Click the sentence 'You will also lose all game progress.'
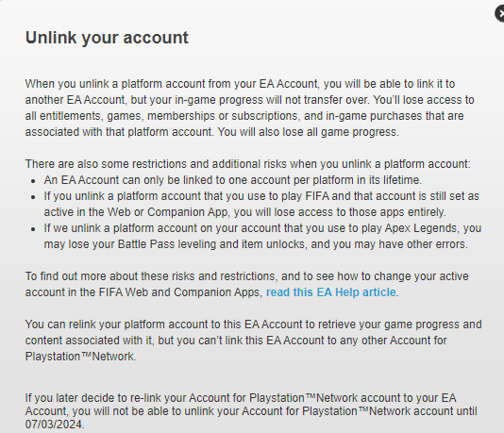This screenshot has width=504, height=433. pyautogui.click(x=308, y=132)
